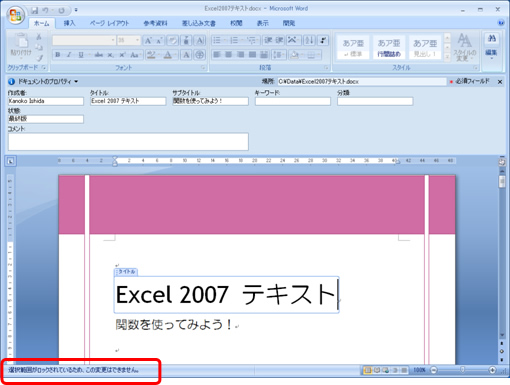
Task: Center the text
Action: [x=229, y=54]
